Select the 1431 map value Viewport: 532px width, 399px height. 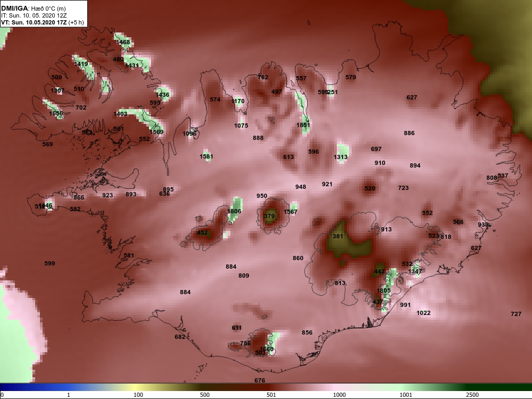click(132, 65)
